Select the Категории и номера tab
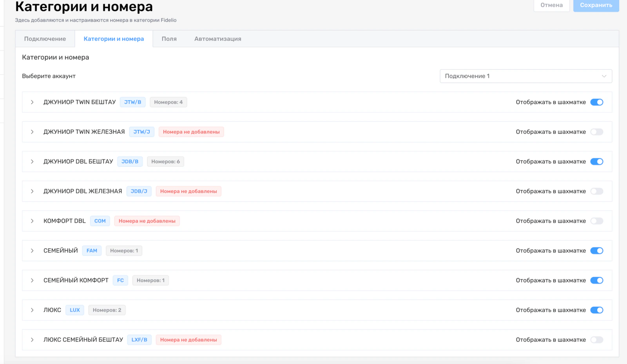Image resolution: width=627 pixels, height=364 pixels. (x=114, y=39)
